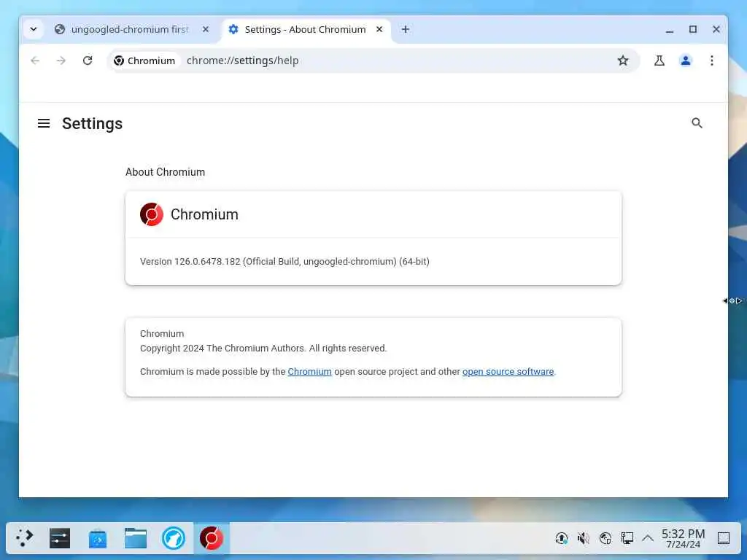The image size is (747, 560).
Task: Open the updates tray icon
Action: click(x=562, y=538)
